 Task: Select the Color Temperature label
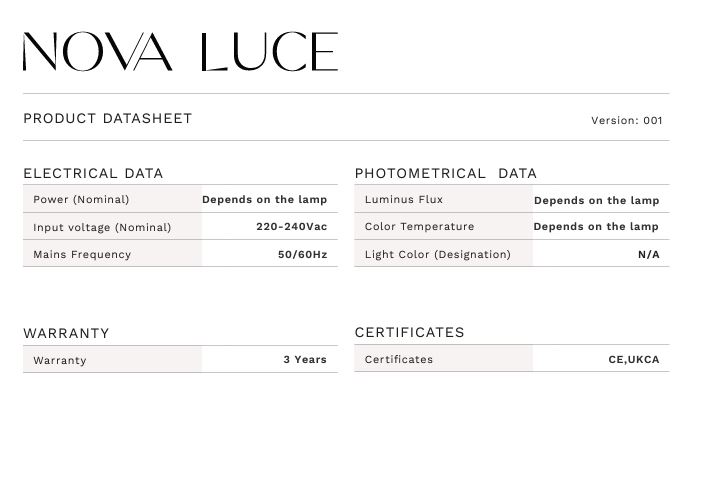click(x=419, y=226)
